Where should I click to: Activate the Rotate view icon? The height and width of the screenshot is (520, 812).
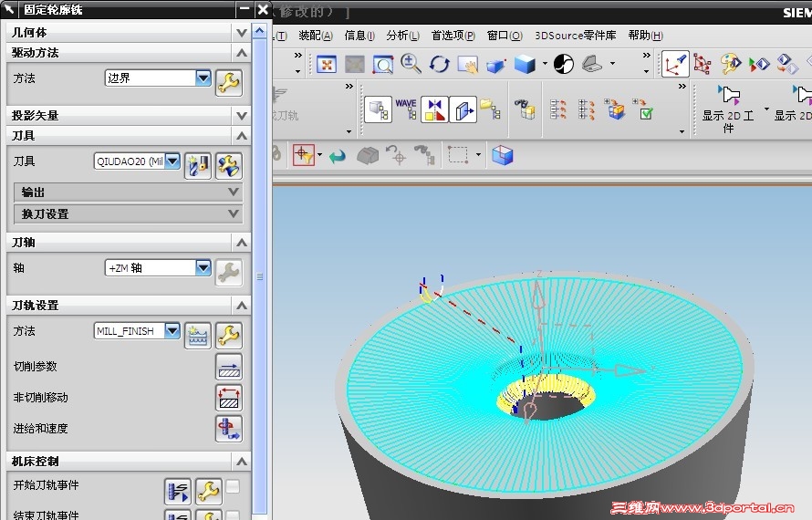coord(439,65)
